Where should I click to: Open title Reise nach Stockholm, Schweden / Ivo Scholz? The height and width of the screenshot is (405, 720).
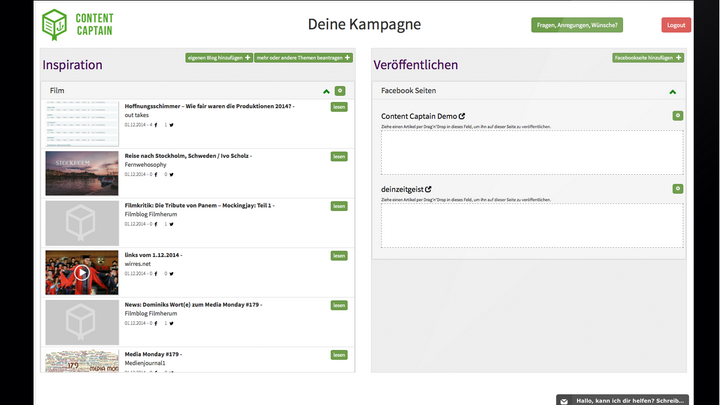[x=188, y=156]
